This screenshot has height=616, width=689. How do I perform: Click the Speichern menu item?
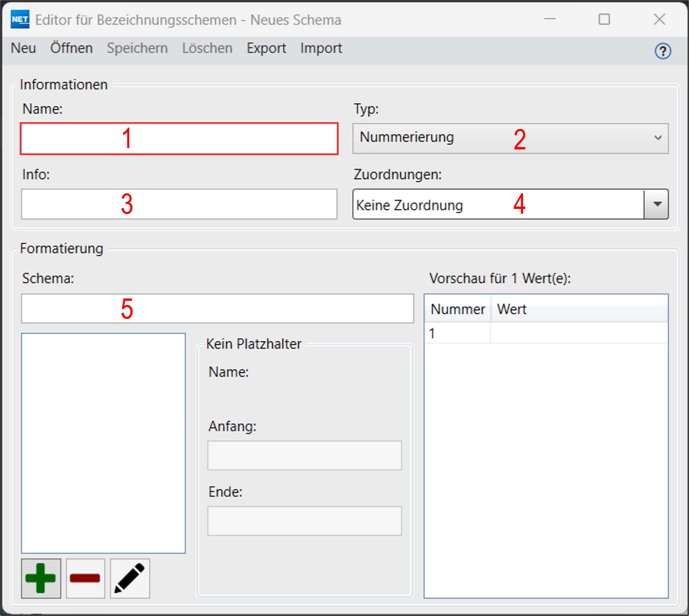pos(137,48)
